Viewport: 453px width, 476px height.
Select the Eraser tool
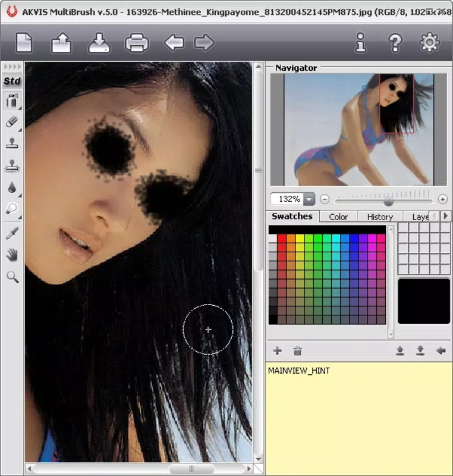(x=12, y=122)
